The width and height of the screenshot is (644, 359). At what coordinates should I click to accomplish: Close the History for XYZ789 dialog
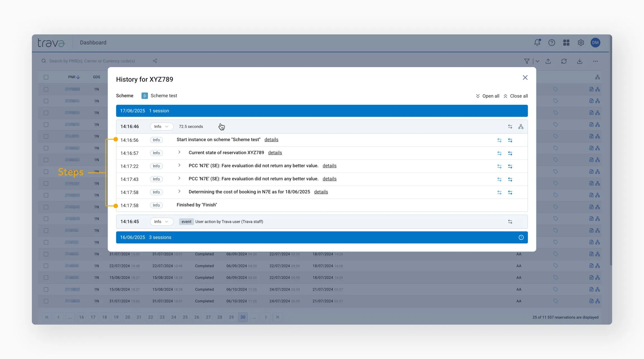525,78
